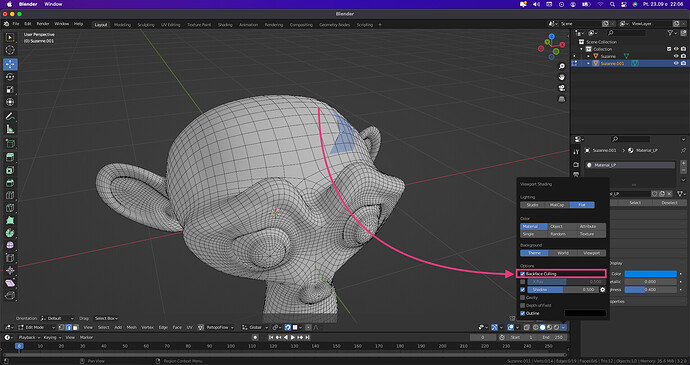Click the shadow settings gear icon
This screenshot has width=690, height=365.
point(602,290)
